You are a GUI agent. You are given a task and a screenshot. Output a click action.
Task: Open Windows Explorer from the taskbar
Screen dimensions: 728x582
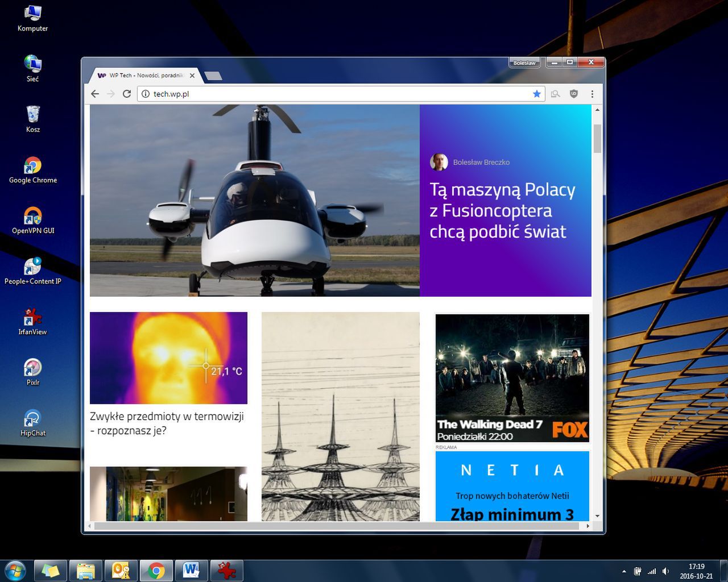(x=86, y=571)
